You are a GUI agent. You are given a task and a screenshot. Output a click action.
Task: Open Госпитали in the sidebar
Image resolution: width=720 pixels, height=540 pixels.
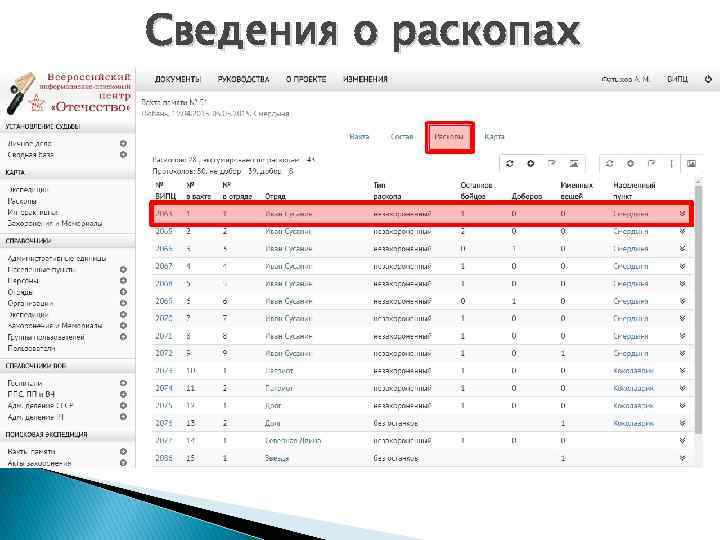[25, 383]
